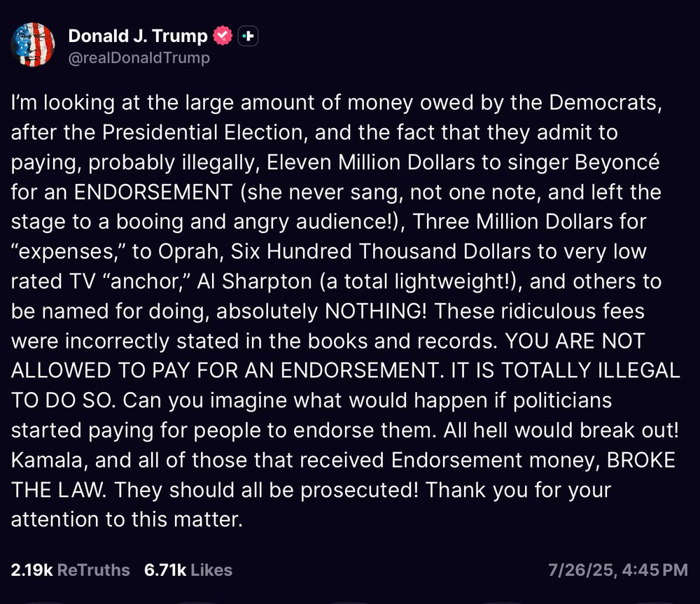View the 6.71k Likes list

[188, 570]
